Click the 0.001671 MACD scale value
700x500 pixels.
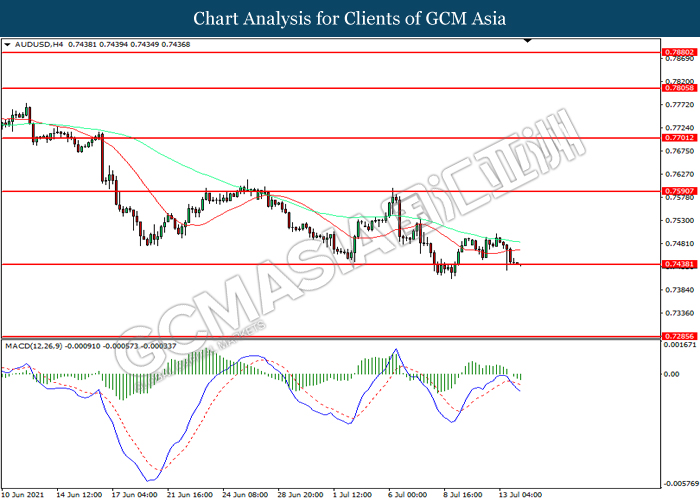pyautogui.click(x=680, y=345)
